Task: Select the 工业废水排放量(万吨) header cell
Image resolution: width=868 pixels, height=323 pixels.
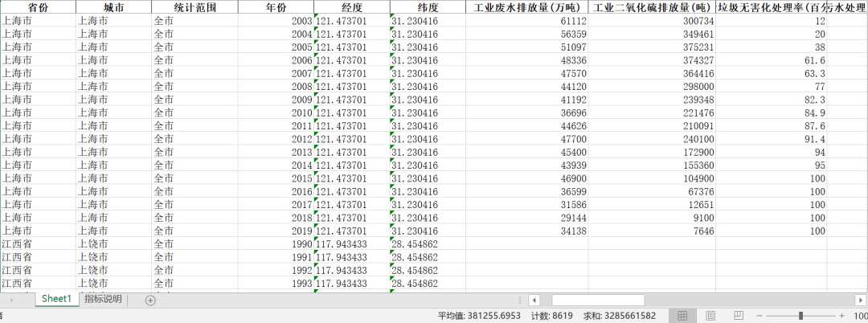Action: 526,7
